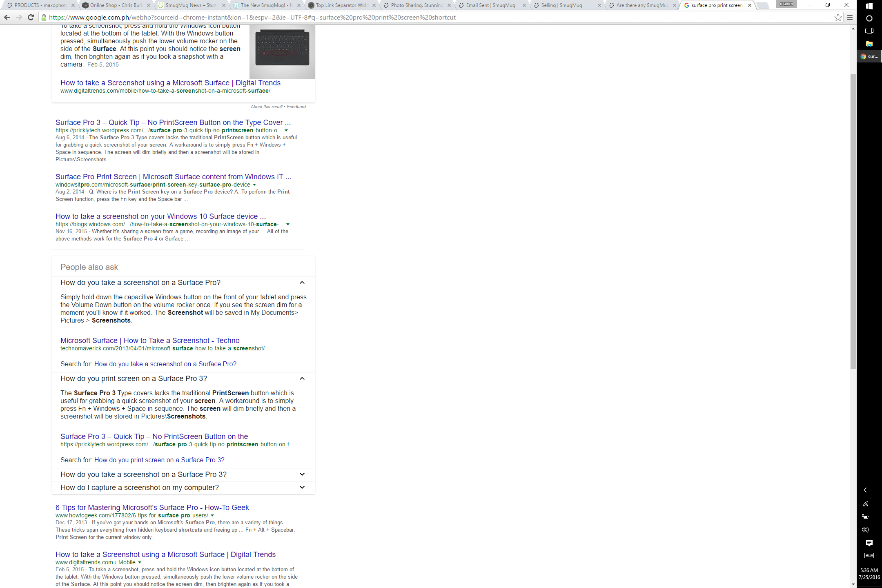Screen dimensions: 882x588
Task: Open featured 'How to take a Screenshot using a Microsoft Surface' link
Action: [x=170, y=83]
